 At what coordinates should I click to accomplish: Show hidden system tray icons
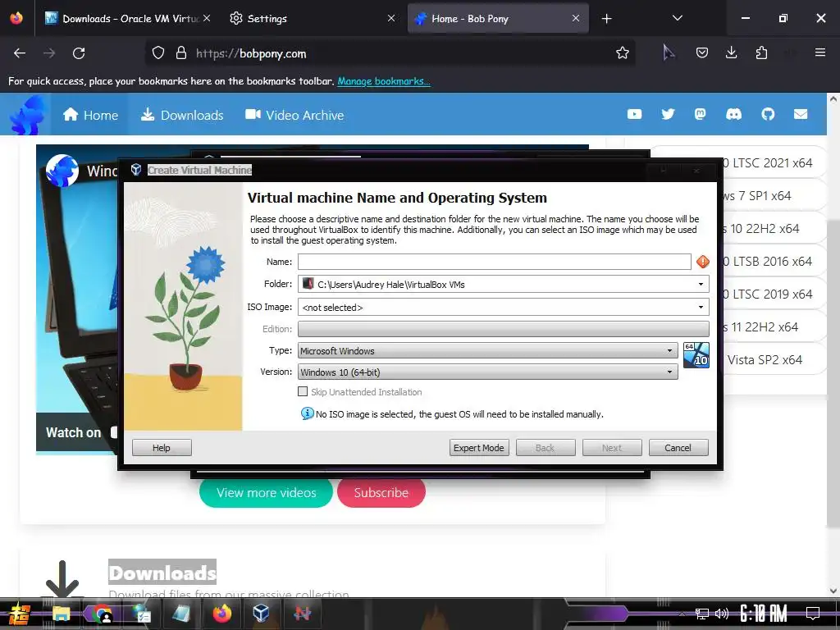[x=682, y=614]
